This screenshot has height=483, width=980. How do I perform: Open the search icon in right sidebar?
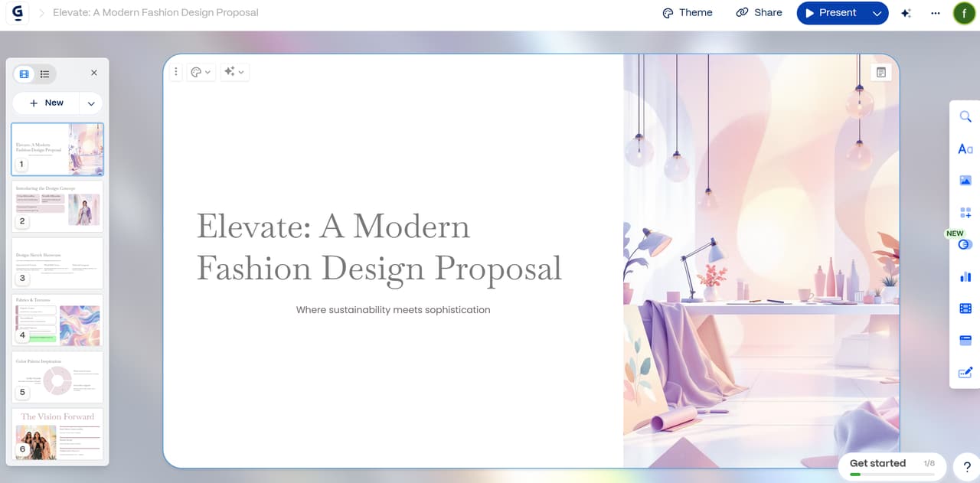tap(965, 116)
